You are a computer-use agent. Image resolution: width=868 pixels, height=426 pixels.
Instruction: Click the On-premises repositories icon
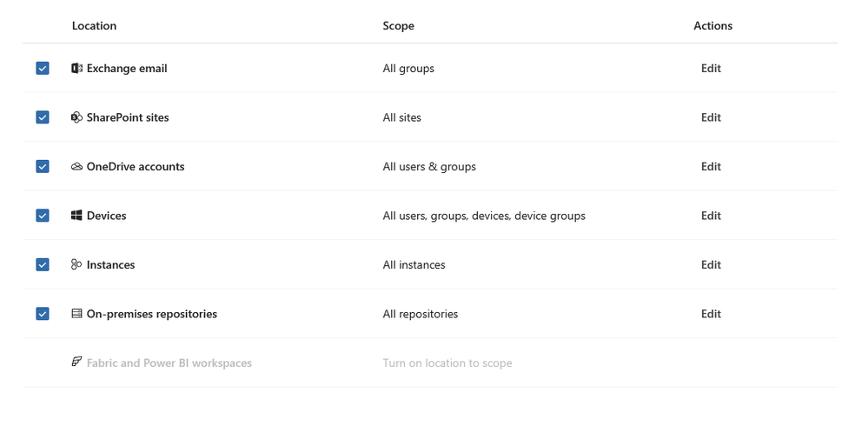76,314
